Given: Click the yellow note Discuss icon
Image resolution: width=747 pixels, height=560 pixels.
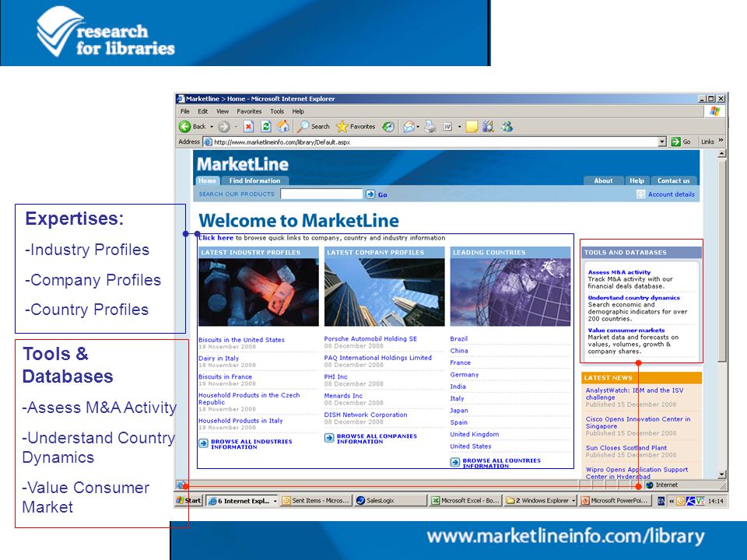Looking at the screenshot, I should point(472,127).
